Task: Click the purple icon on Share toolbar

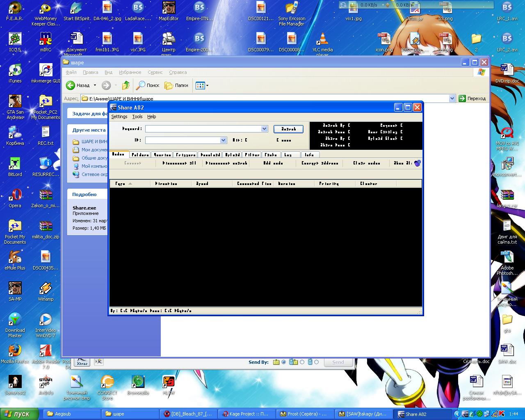Action: tap(417, 163)
